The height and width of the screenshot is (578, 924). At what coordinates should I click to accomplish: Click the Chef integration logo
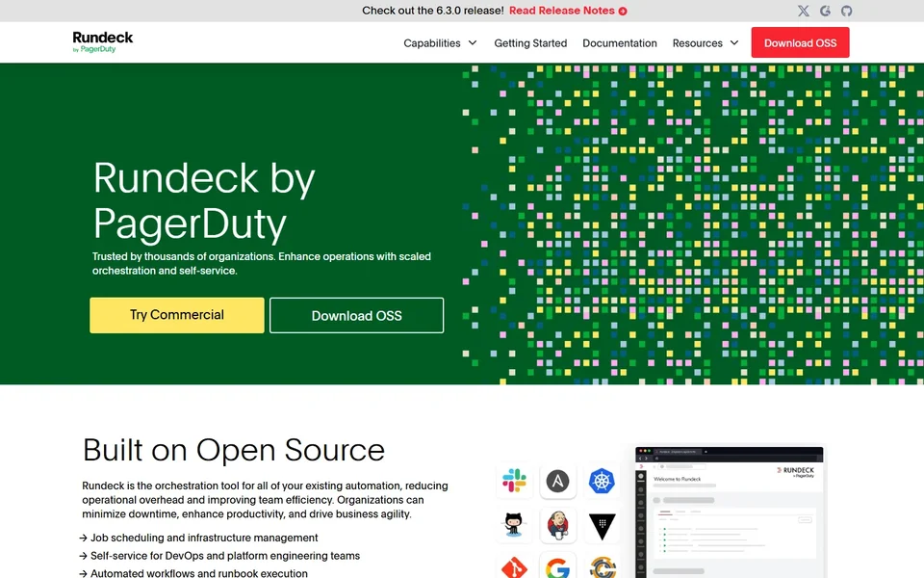[602, 566]
